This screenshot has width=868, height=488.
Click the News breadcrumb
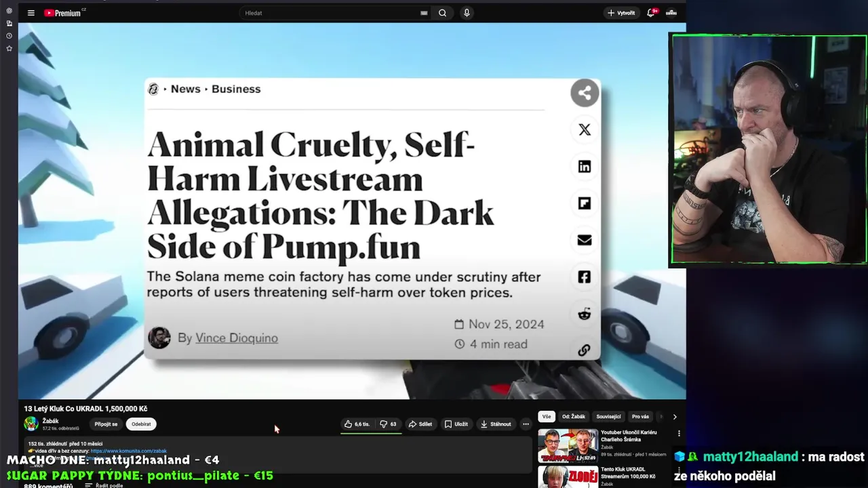coord(186,89)
